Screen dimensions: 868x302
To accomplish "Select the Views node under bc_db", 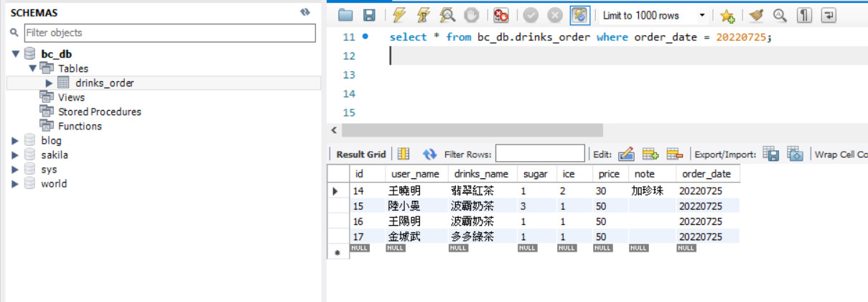I will [71, 97].
